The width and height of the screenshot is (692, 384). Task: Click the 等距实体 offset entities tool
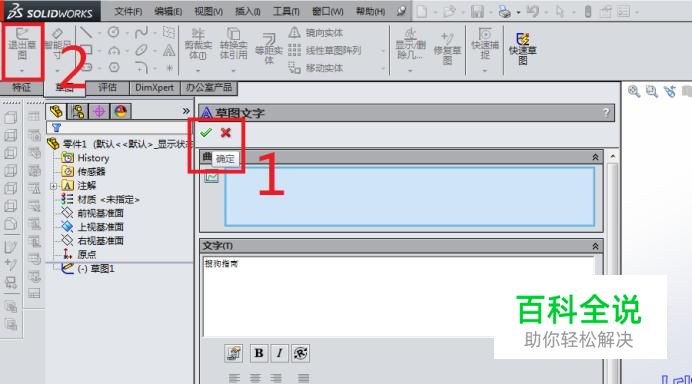269,49
